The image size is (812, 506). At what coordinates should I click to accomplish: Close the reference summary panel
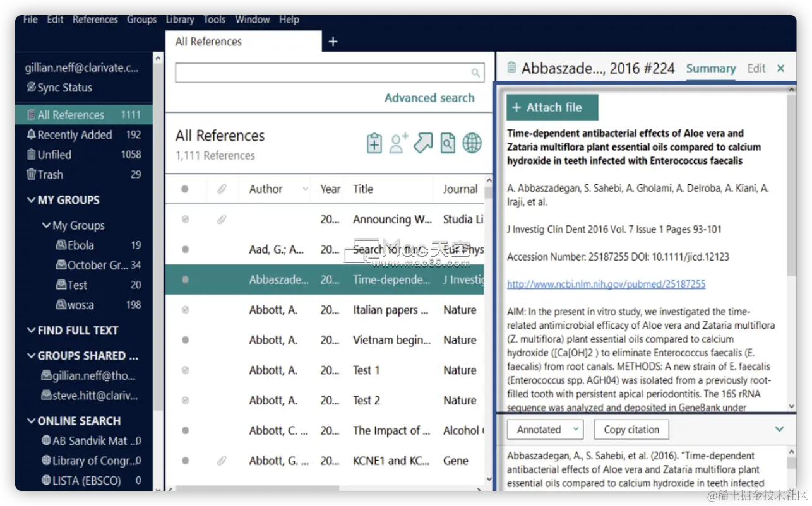[x=780, y=68]
